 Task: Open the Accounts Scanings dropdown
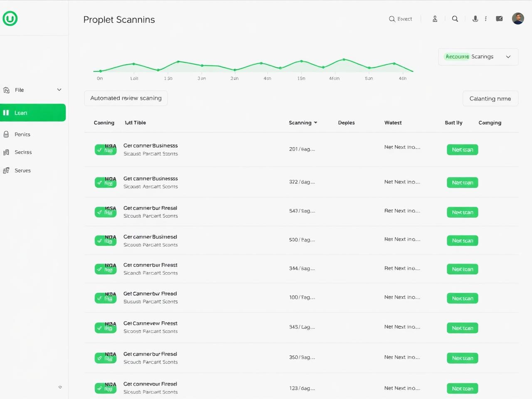tap(478, 57)
